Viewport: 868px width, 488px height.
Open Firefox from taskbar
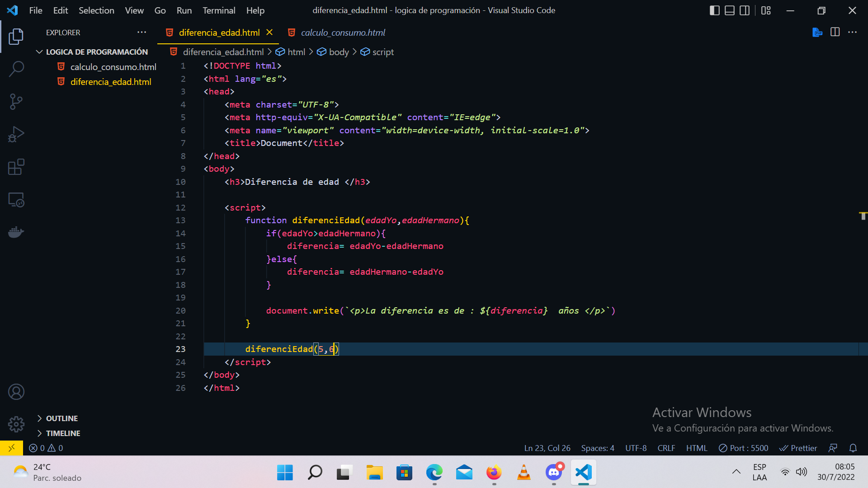point(494,473)
